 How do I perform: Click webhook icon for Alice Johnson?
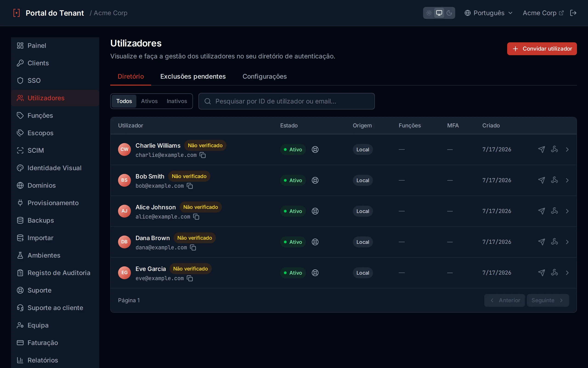(x=554, y=211)
